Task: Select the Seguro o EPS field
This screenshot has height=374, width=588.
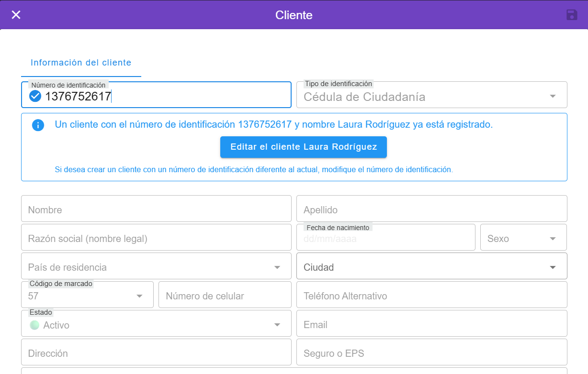Action: pyautogui.click(x=431, y=353)
